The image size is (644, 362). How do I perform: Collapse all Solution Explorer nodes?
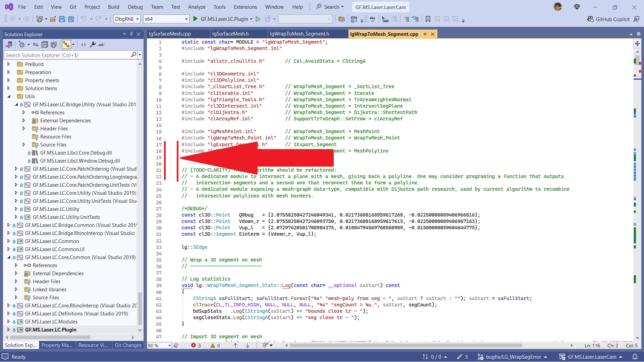tap(45, 44)
